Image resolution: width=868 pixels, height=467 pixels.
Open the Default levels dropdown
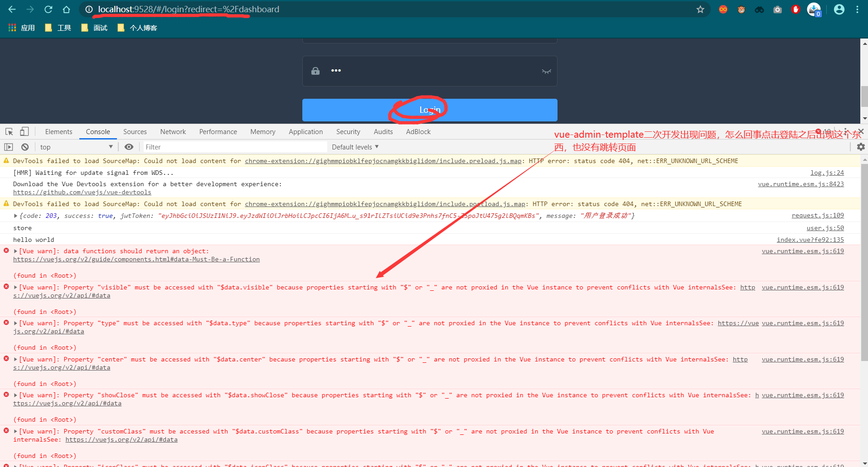tap(354, 147)
